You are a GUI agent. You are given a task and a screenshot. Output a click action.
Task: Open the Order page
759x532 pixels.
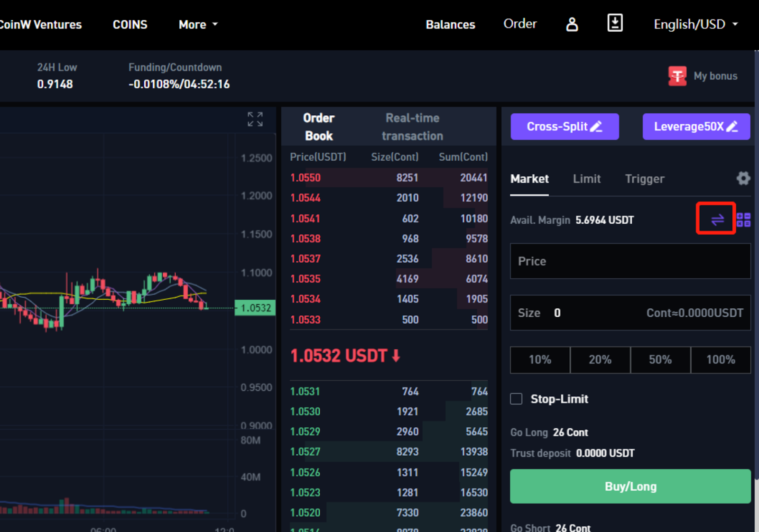[520, 24]
